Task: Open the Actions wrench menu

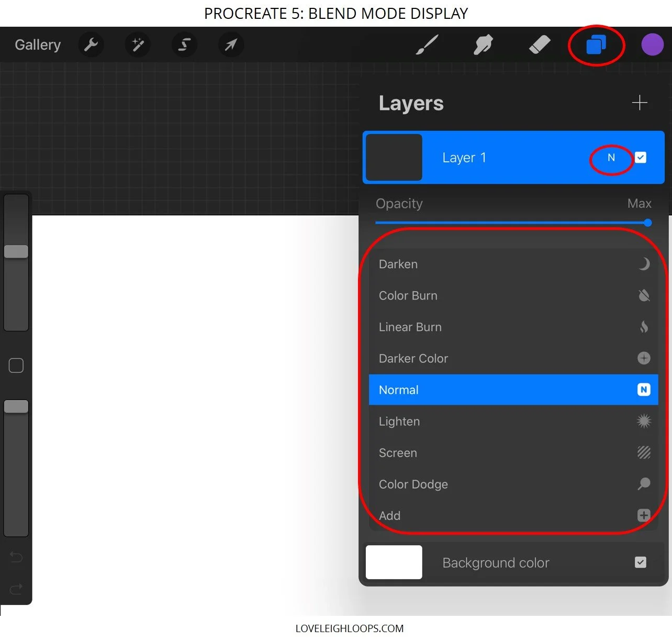Action: [91, 45]
